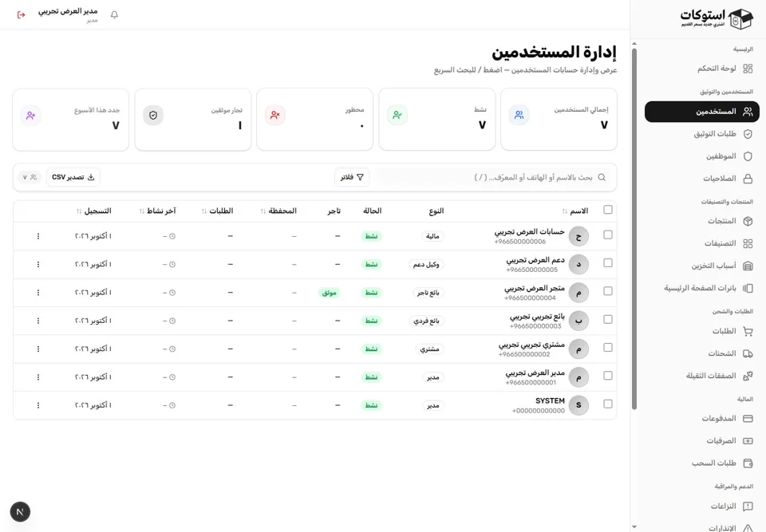Click the الصلاحيات lock icon

click(x=748, y=179)
